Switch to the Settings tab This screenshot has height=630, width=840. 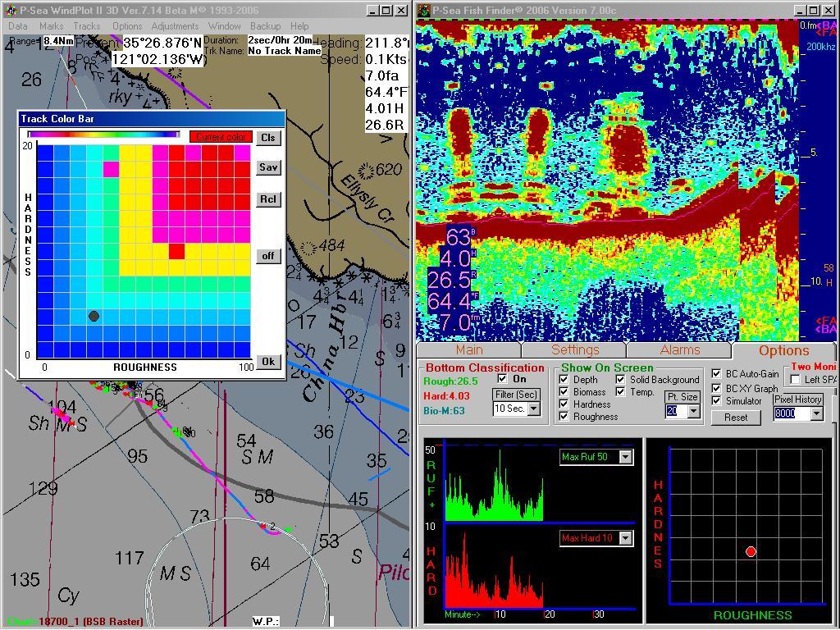(574, 349)
